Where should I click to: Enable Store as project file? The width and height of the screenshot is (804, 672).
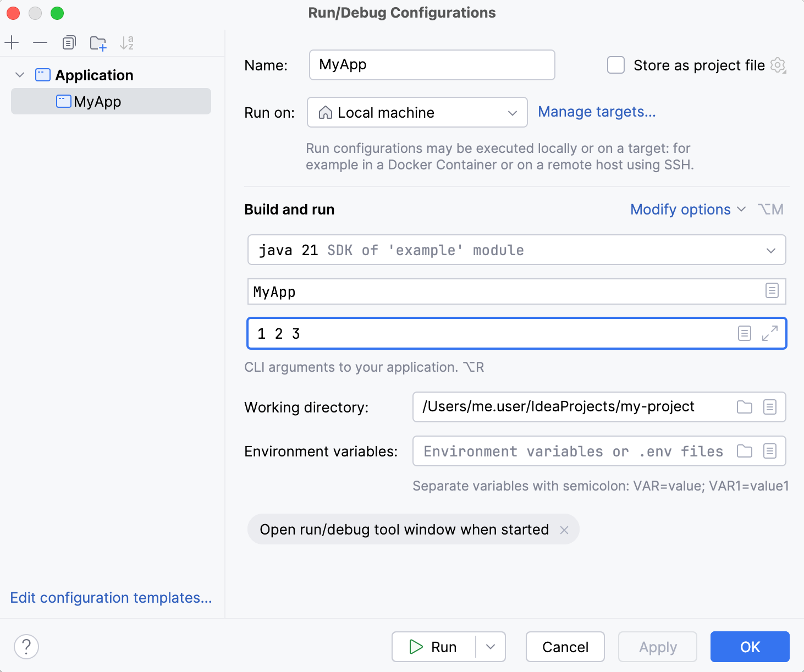pos(615,65)
